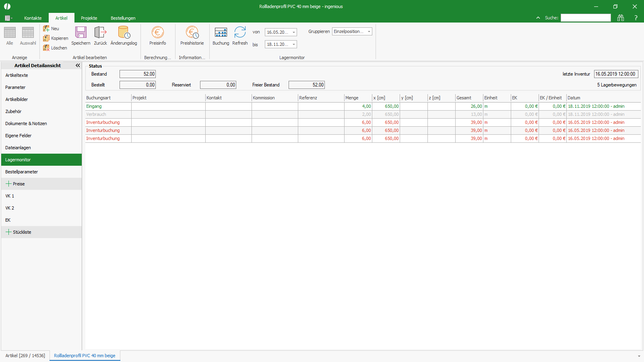Open the Bestellungen tab
The height and width of the screenshot is (362, 644).
click(123, 18)
